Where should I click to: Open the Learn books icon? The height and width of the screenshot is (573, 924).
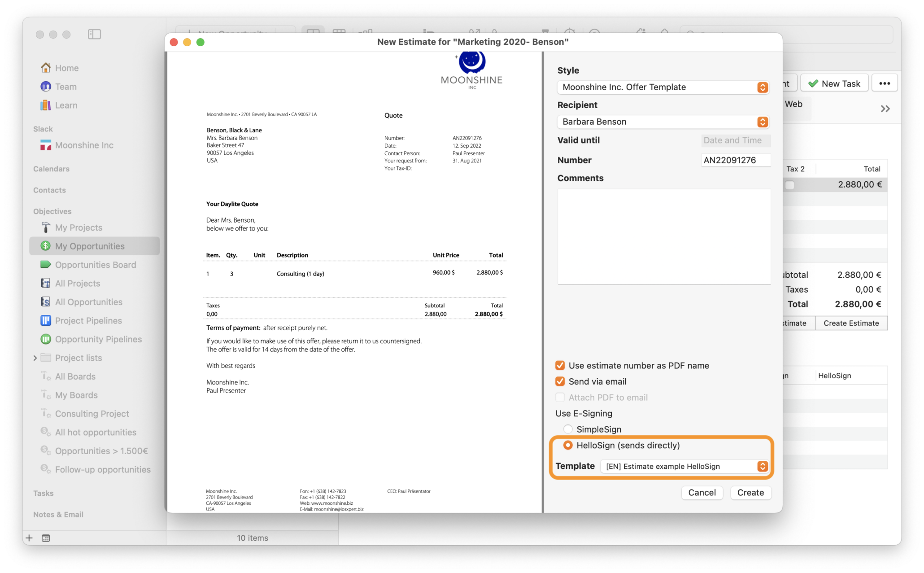[46, 105]
